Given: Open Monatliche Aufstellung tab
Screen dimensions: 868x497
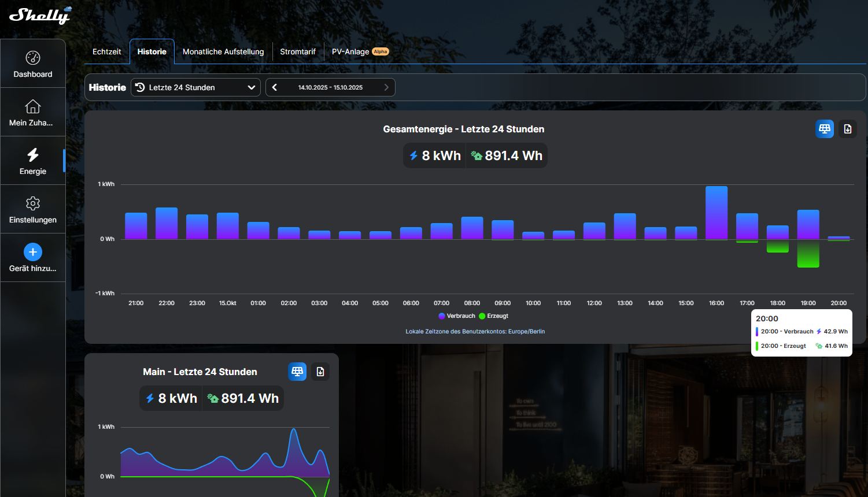Looking at the screenshot, I should click(x=223, y=51).
